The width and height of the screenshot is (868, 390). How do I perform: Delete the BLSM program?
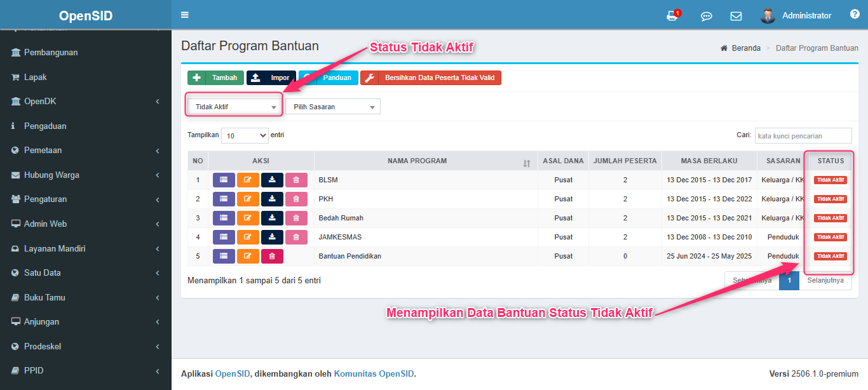pyautogui.click(x=296, y=180)
